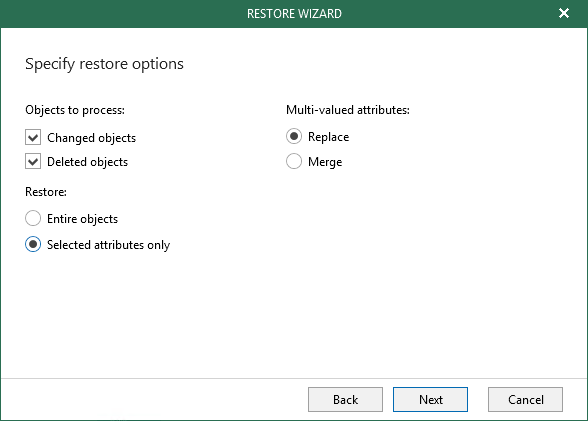The image size is (588, 421).
Task: Click the "Merge" option label text
Action: (325, 162)
